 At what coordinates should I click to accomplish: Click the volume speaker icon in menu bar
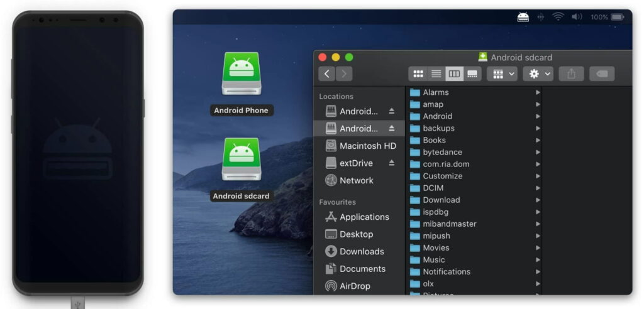click(577, 17)
